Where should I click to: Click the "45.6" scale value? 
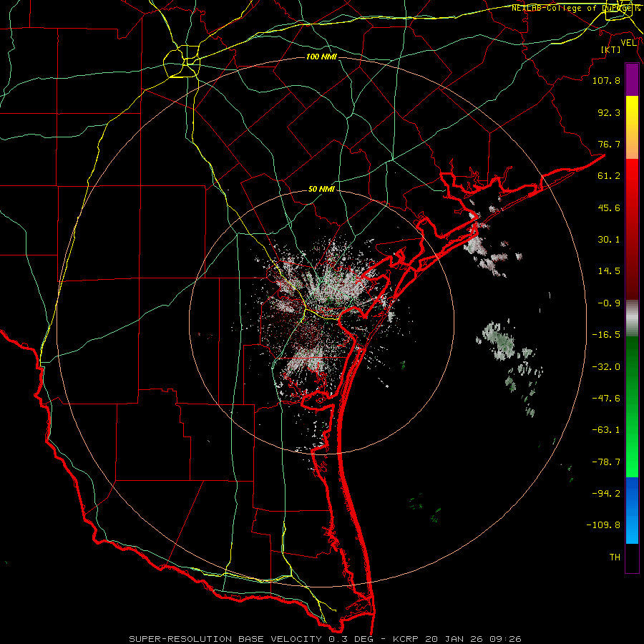(x=609, y=208)
